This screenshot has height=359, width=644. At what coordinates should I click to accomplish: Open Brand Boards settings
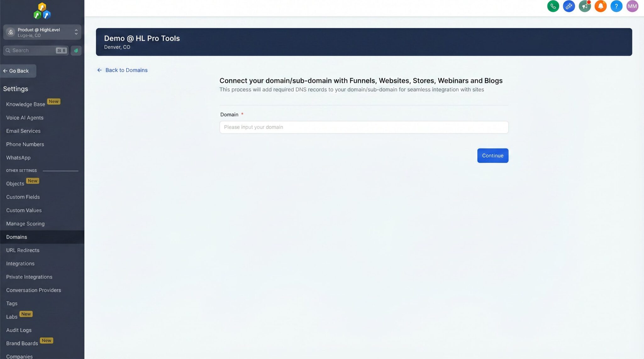tap(22, 344)
